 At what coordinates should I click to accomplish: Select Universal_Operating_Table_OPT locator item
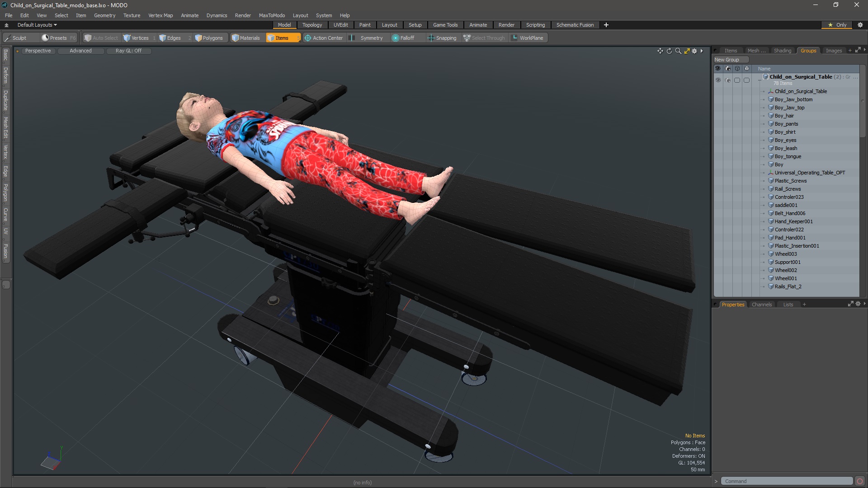(810, 173)
